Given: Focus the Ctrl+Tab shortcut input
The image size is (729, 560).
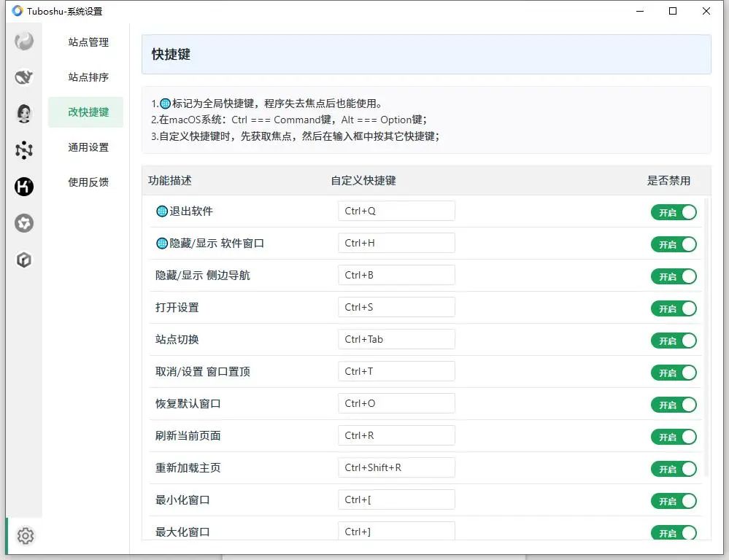Looking at the screenshot, I should [396, 339].
